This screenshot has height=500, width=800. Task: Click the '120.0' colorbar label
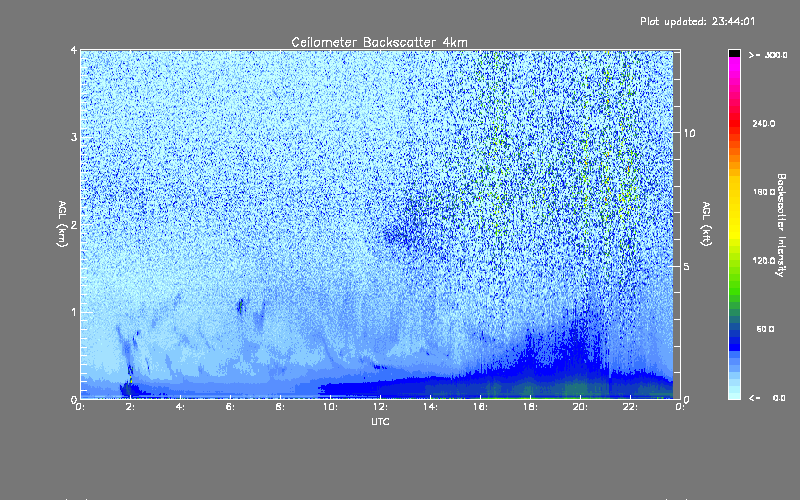[x=764, y=261]
